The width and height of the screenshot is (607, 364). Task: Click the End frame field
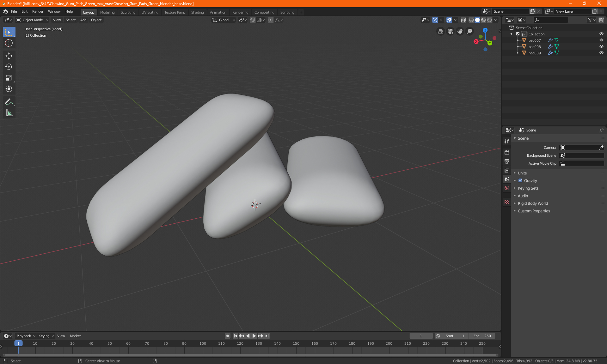(482, 336)
